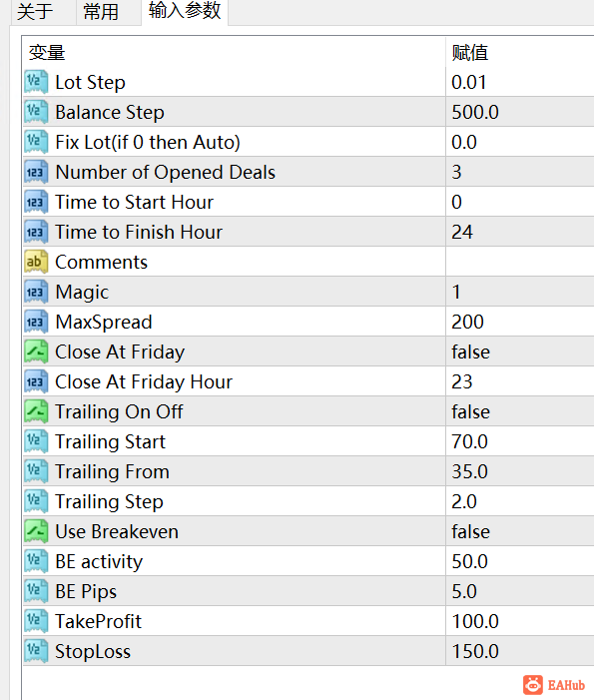The image size is (594, 700).
Task: Click the double icon beside TakeProfit
Action: click(x=36, y=621)
